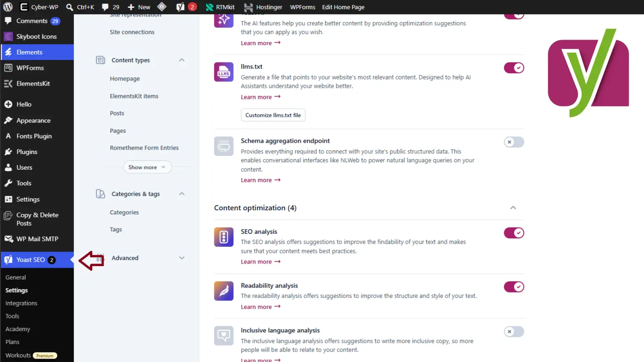
Task: Follow Learn more under Readability analysis
Action: [x=260, y=307]
